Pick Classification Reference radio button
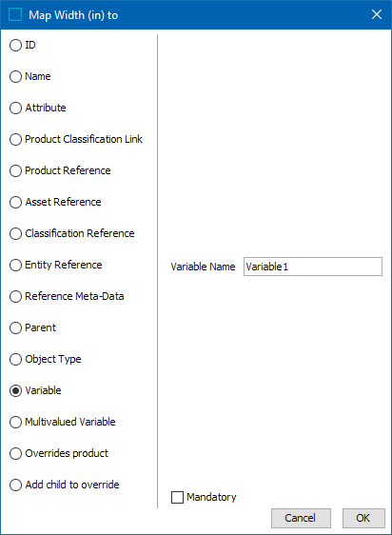This screenshot has height=535, width=392. 15,233
